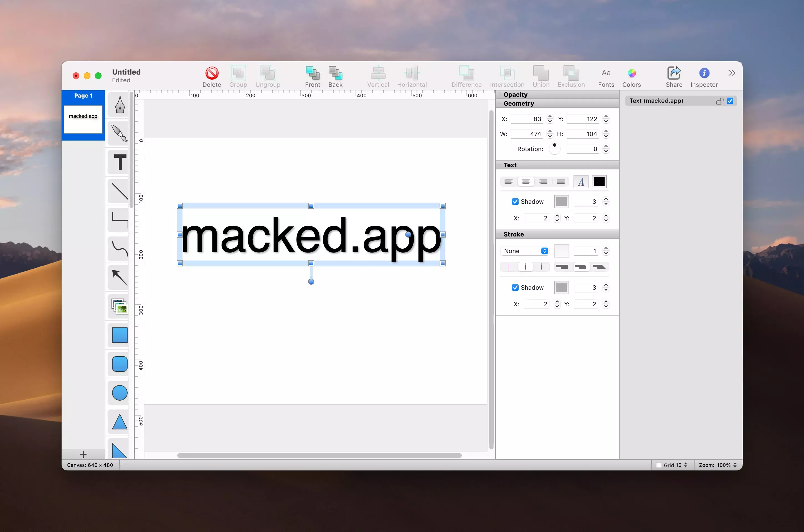Image resolution: width=804 pixels, height=532 pixels.
Task: Add a new page with plus button
Action: (83, 454)
